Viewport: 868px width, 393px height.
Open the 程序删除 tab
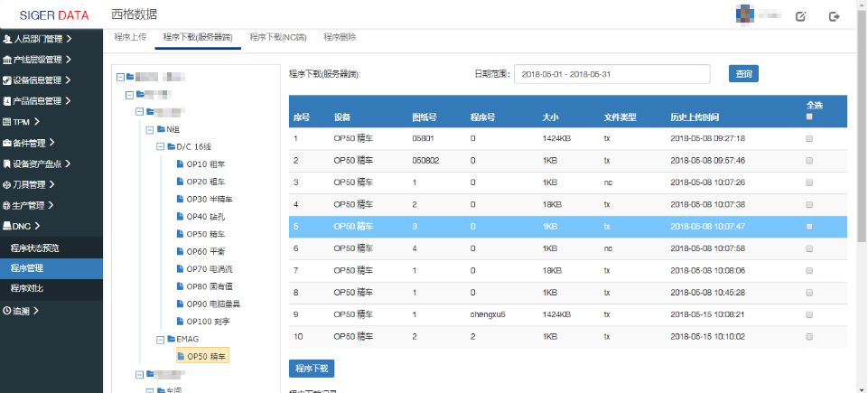coord(340,37)
